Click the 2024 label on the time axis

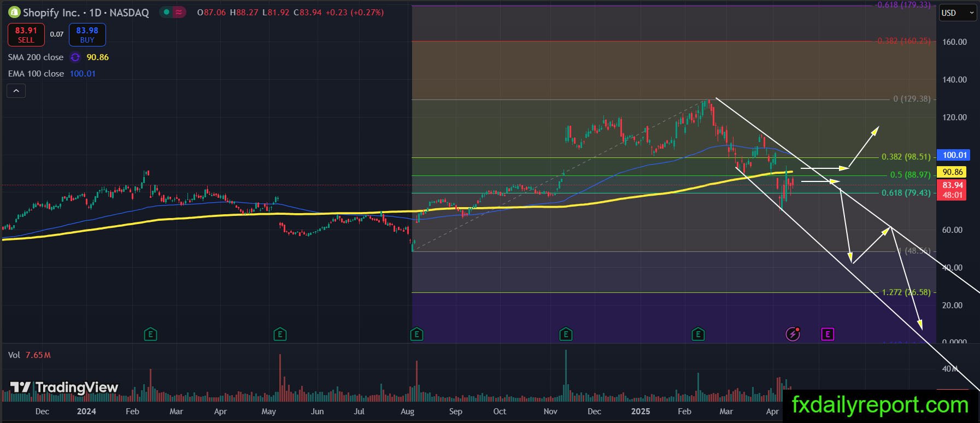(x=86, y=412)
